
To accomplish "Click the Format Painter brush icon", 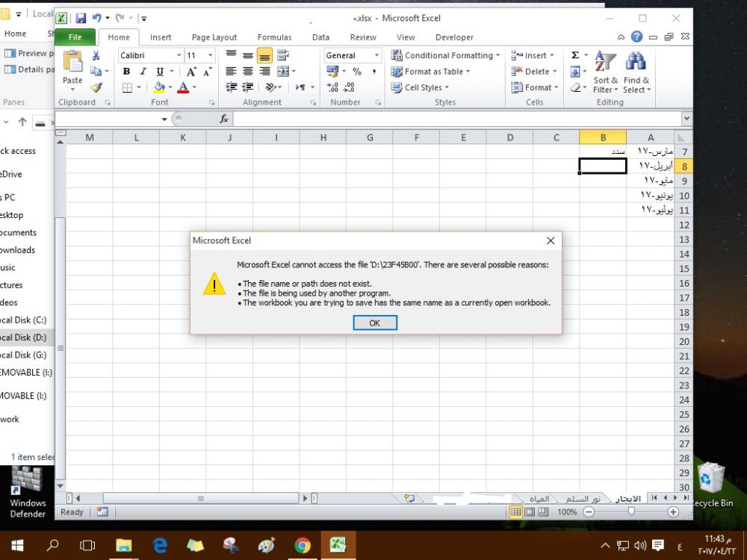I will click(96, 87).
